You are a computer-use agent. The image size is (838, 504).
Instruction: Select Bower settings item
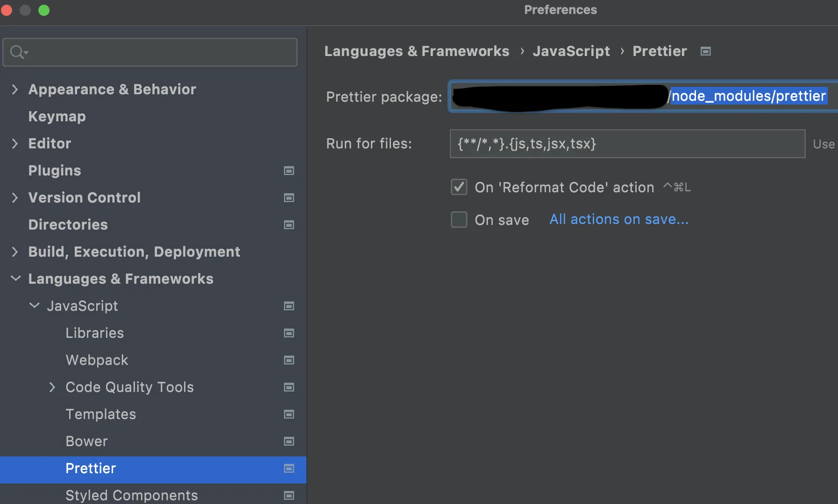(87, 441)
